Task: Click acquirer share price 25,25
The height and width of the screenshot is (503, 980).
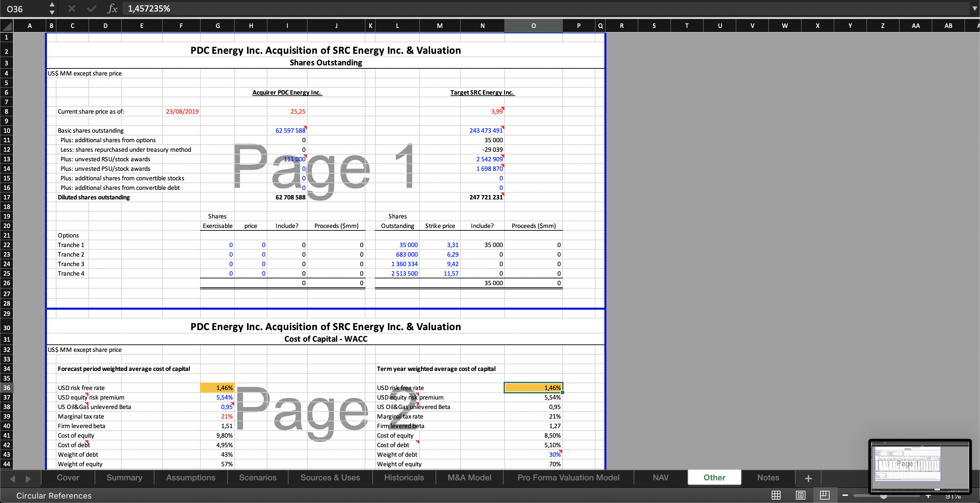Action: pos(287,112)
